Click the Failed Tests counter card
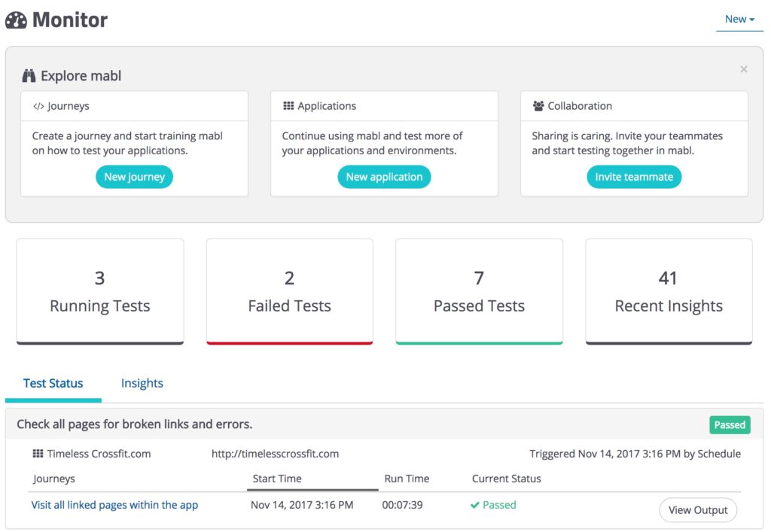Image resolution: width=771 pixels, height=532 pixels. 289,291
